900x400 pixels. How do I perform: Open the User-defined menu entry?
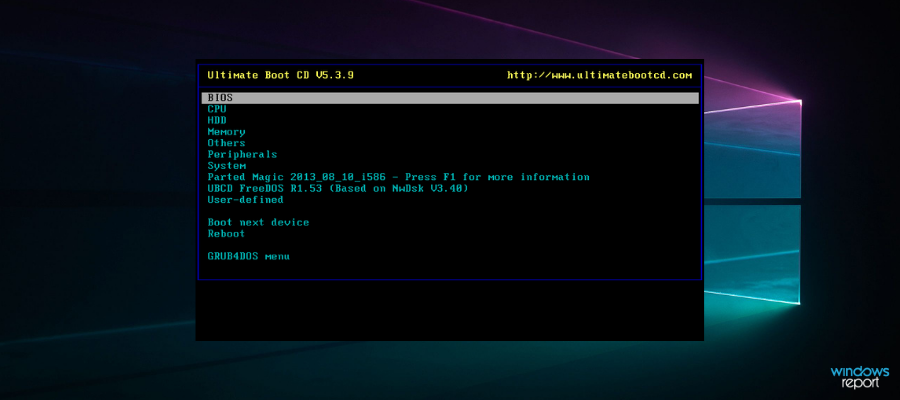point(245,200)
